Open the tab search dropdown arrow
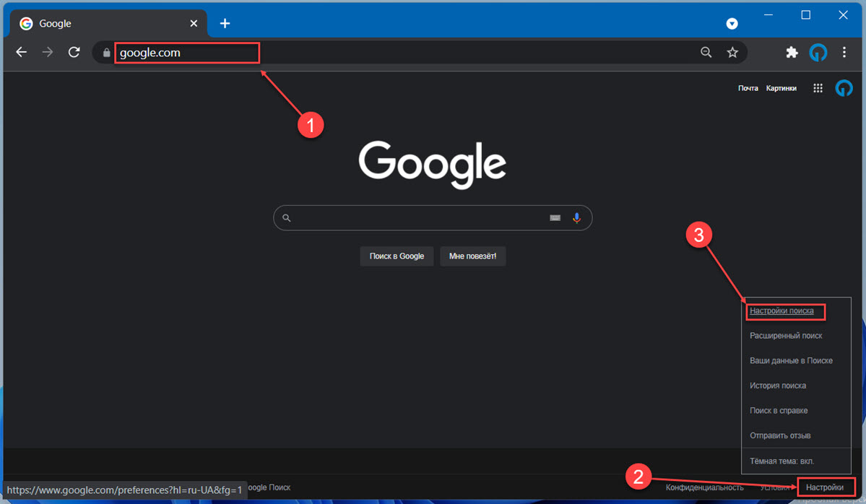The width and height of the screenshot is (866, 504). click(x=732, y=24)
